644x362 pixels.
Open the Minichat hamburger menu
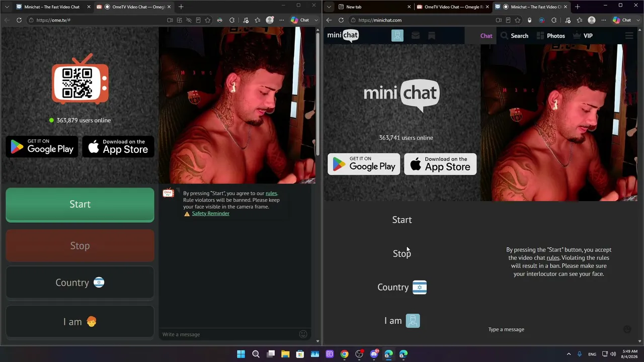(629, 36)
